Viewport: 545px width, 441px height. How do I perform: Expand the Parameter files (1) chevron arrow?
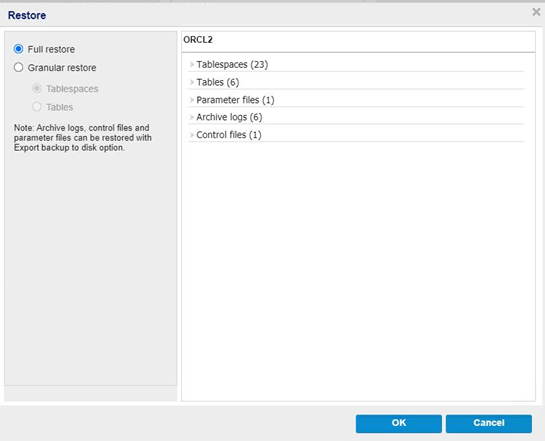pyautogui.click(x=192, y=100)
